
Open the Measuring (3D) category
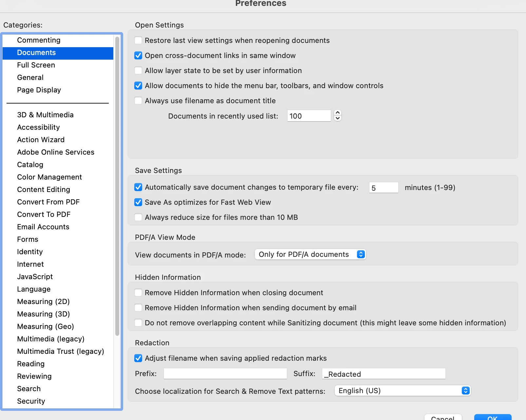point(58,314)
